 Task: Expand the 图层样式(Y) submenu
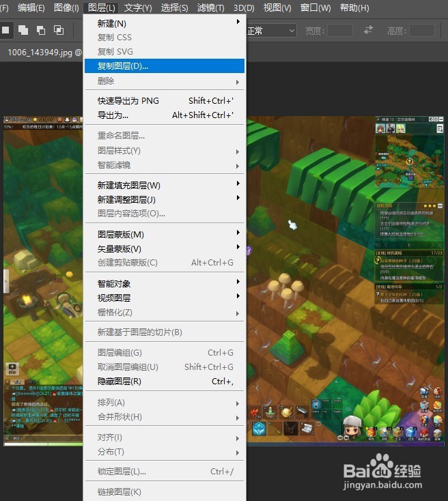pos(165,150)
